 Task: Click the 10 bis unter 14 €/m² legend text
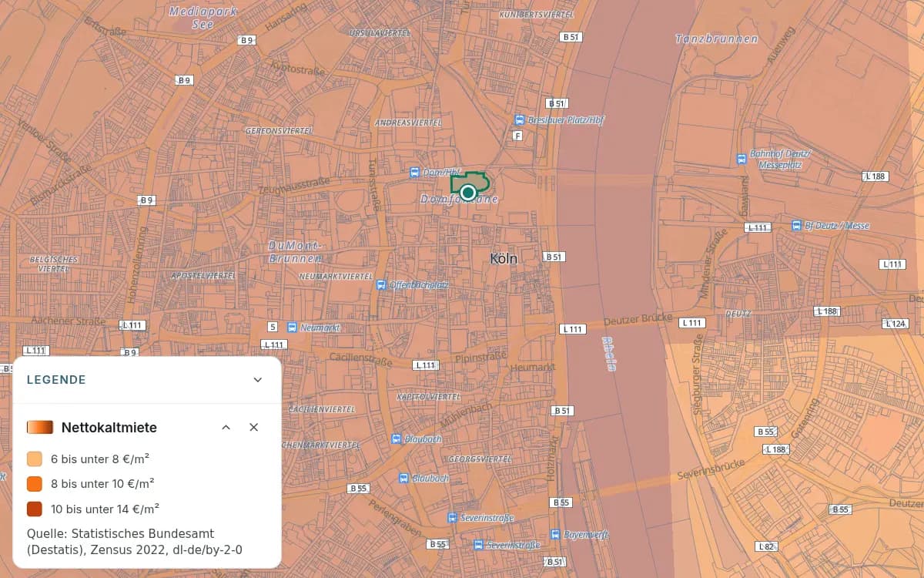pyautogui.click(x=105, y=509)
